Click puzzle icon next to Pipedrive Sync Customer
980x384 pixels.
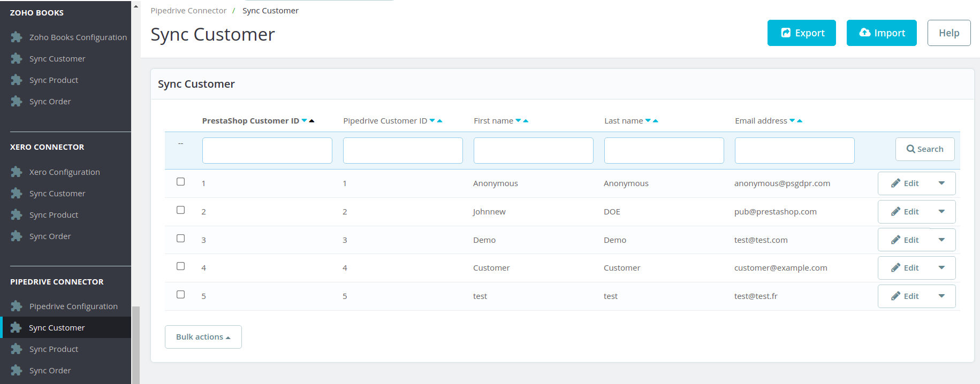click(16, 327)
